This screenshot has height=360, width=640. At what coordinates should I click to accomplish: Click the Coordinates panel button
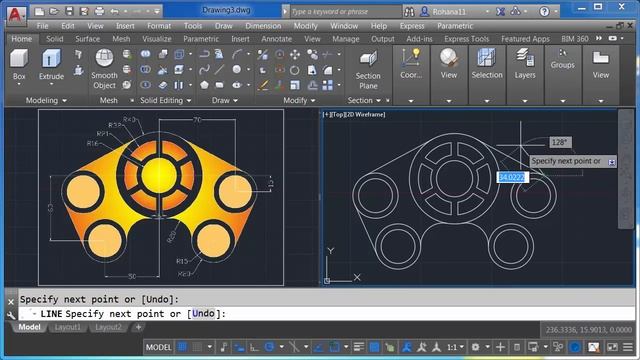click(411, 64)
